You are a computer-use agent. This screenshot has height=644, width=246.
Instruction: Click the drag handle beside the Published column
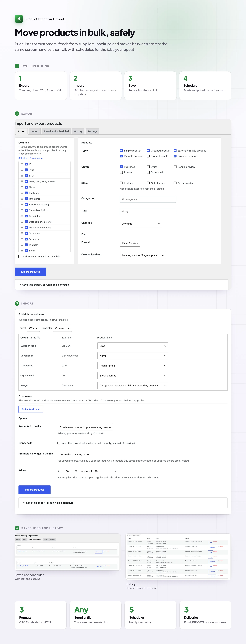click(x=22, y=193)
